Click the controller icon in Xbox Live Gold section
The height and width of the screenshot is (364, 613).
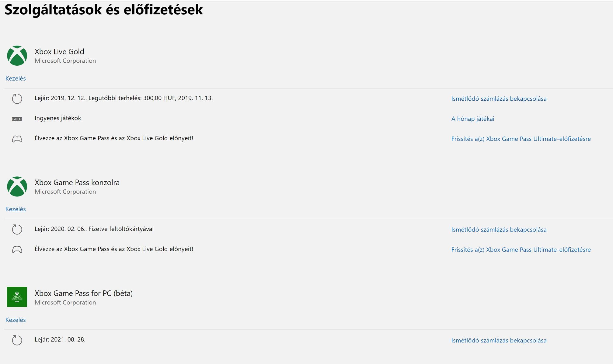(17, 139)
